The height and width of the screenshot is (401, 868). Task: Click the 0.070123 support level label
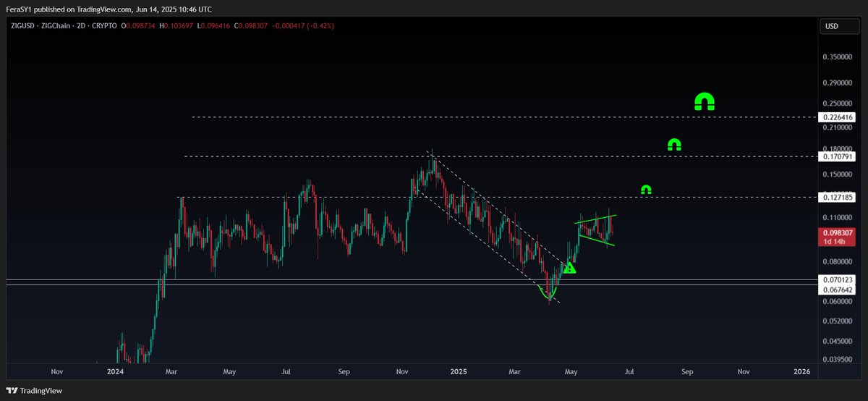(837, 279)
